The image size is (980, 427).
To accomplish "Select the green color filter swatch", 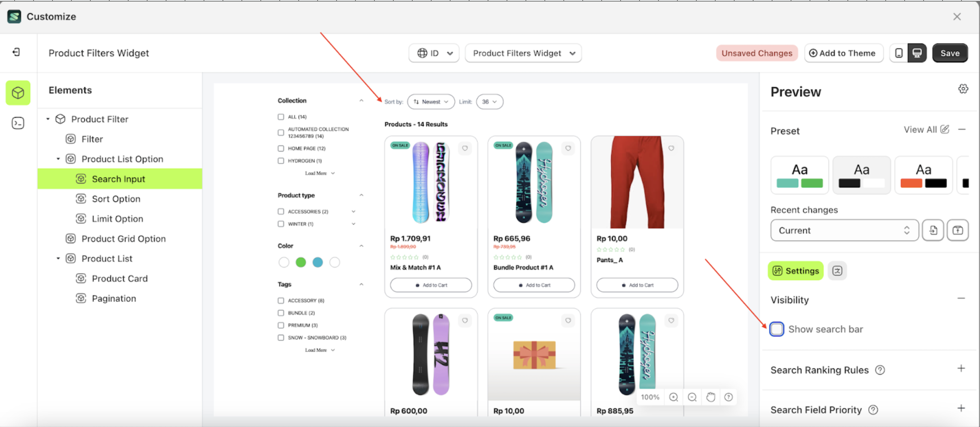I will tap(301, 262).
